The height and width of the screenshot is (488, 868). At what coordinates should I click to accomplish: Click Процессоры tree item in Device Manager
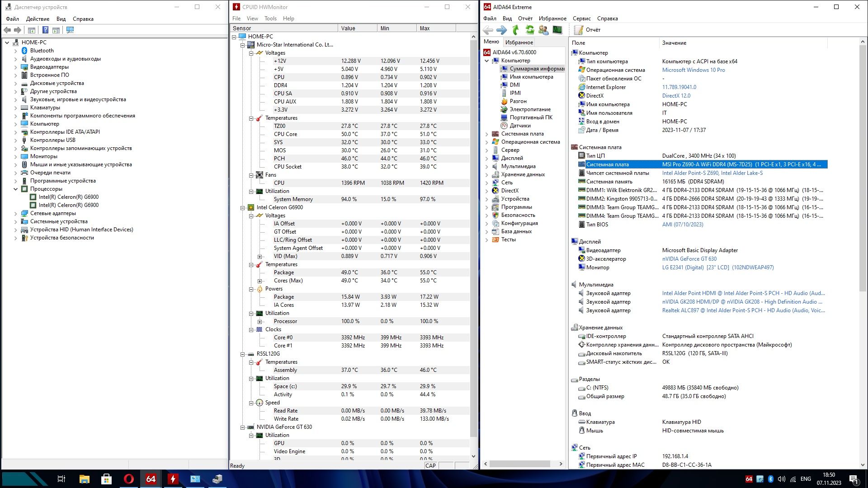tap(47, 188)
